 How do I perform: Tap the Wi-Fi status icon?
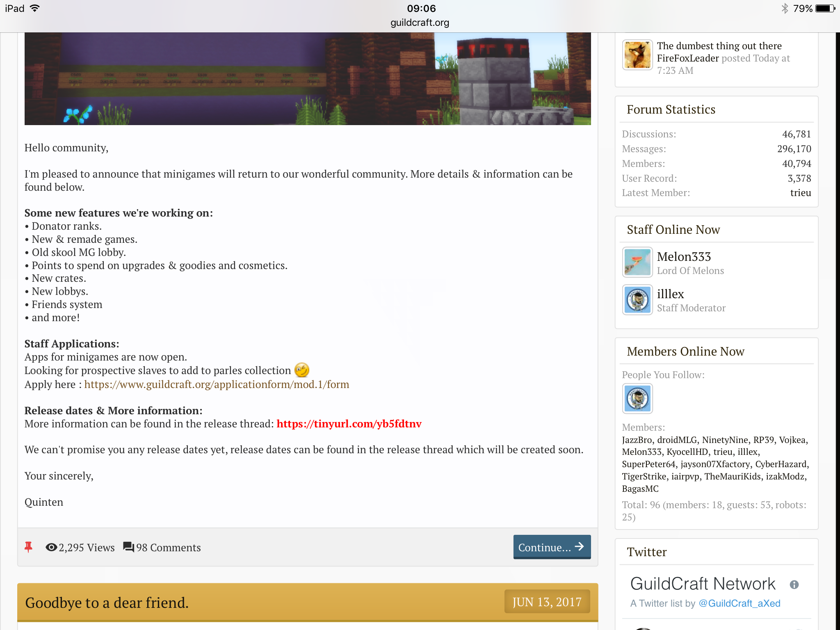tap(35, 8)
